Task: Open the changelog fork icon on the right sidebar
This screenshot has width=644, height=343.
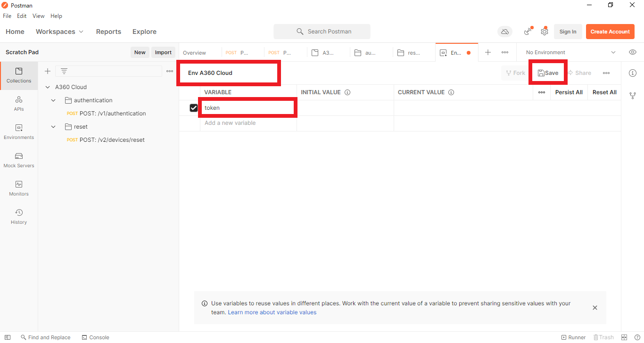Action: [x=633, y=96]
